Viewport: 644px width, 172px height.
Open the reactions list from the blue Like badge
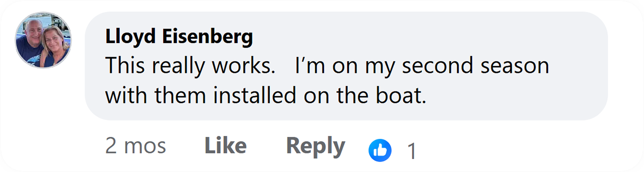pos(380,150)
